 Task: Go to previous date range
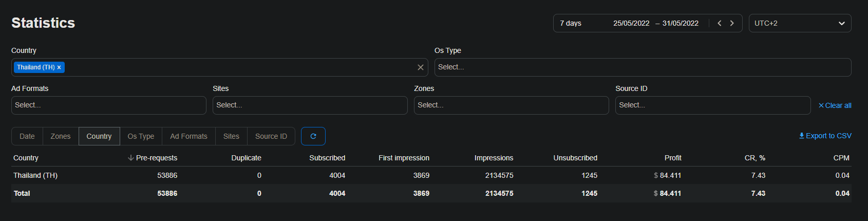click(719, 23)
